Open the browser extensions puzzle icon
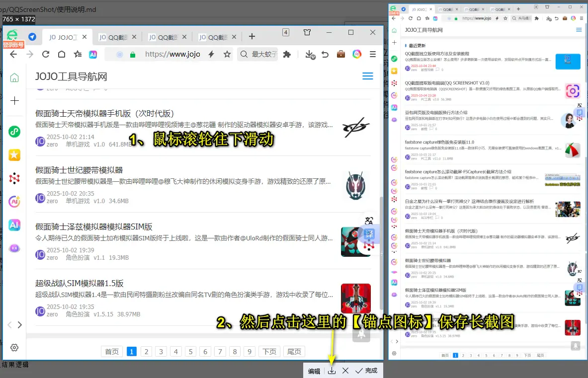 [287, 55]
